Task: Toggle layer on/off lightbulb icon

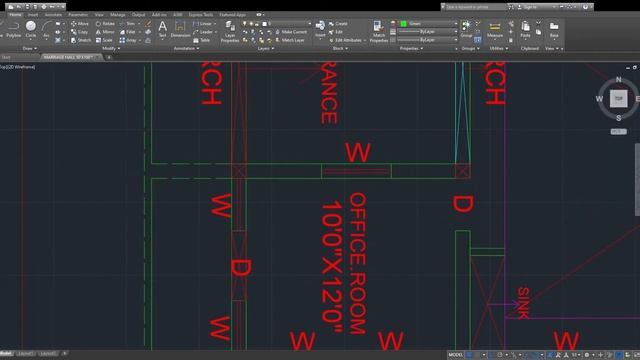Action: pos(244,24)
